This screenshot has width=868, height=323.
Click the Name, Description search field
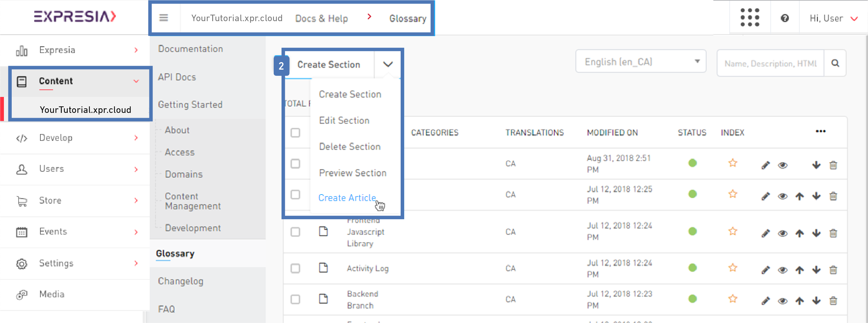pyautogui.click(x=770, y=63)
